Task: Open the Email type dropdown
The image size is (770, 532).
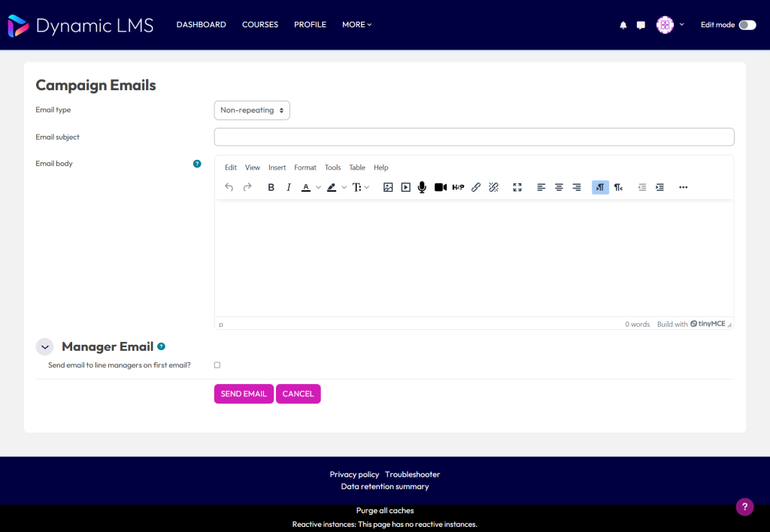Action: coord(252,110)
